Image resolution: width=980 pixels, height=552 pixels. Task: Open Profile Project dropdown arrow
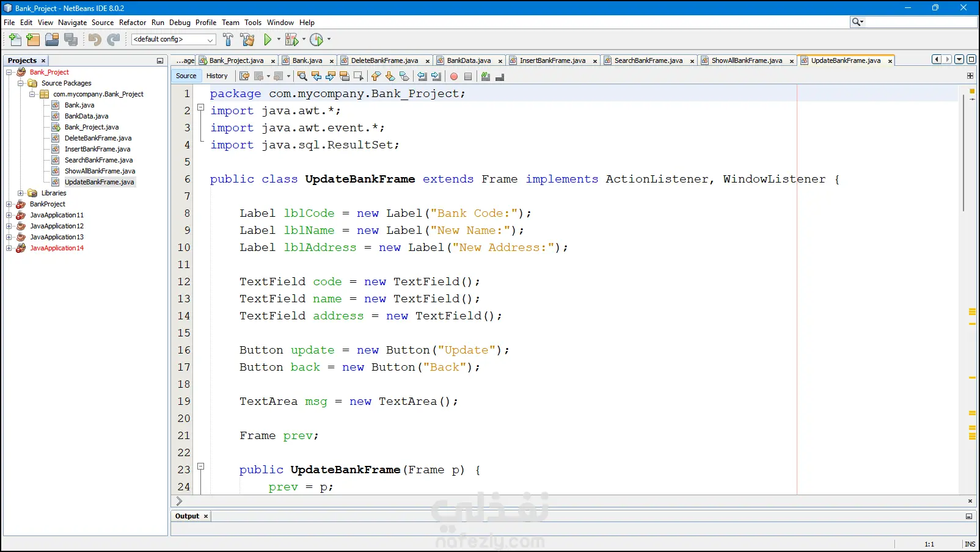tap(329, 40)
